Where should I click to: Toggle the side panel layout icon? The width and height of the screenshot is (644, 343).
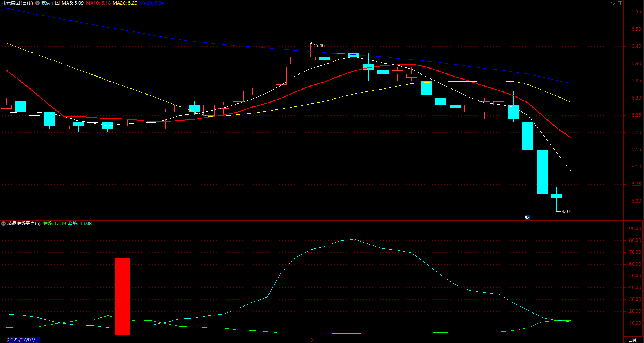tap(620, 3)
